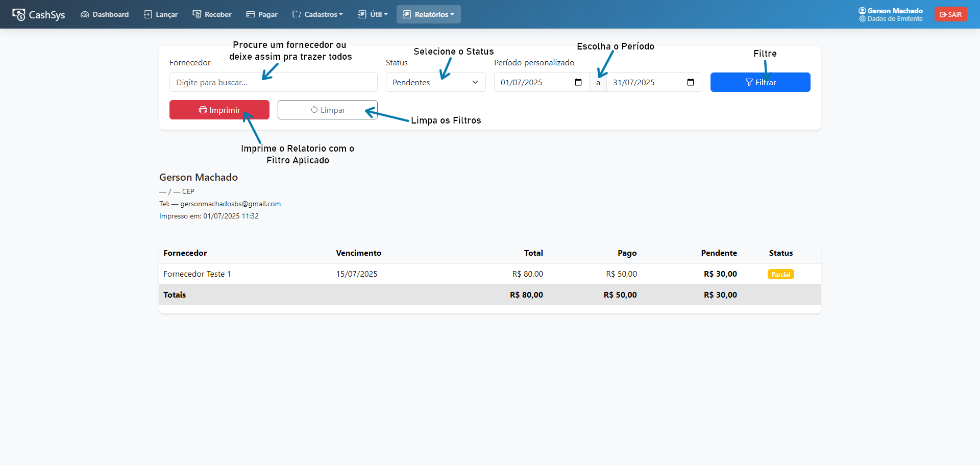Image resolution: width=980 pixels, height=465 pixels.
Task: Expand the Útil dropdown menu
Action: click(373, 14)
